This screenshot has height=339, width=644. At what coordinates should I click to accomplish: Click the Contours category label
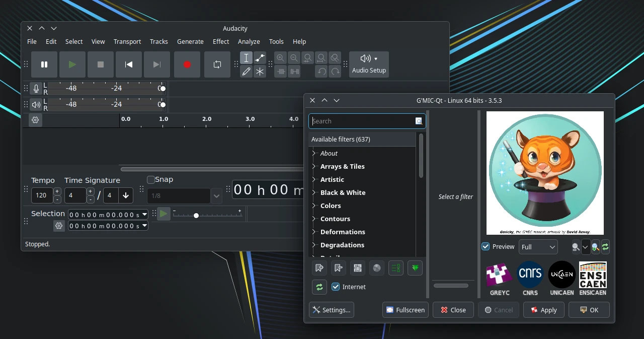coord(335,219)
